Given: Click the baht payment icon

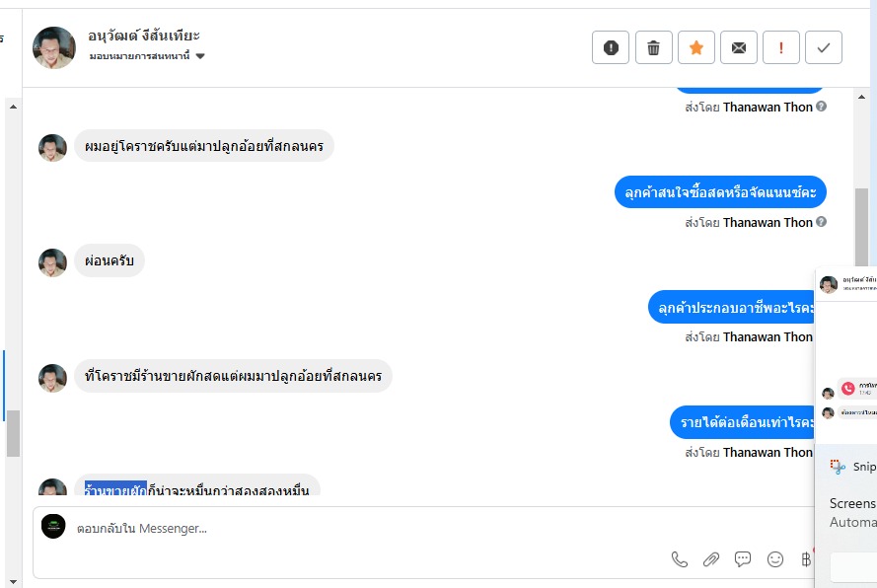Looking at the screenshot, I should click(806, 559).
